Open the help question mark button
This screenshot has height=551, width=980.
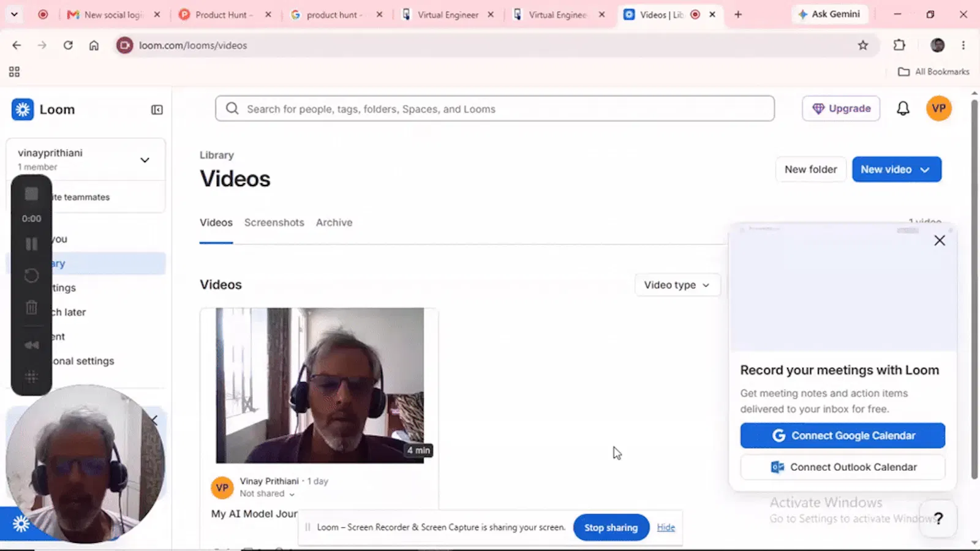938,519
